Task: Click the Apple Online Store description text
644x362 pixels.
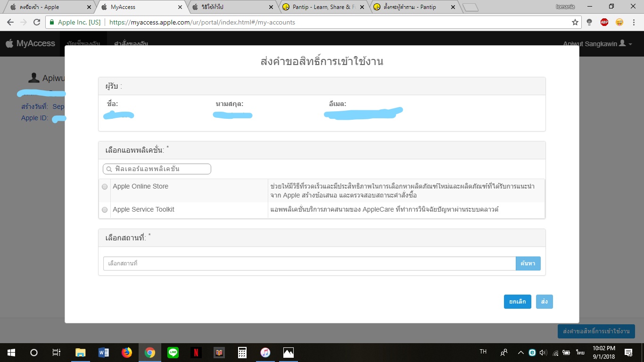Action: [x=402, y=191]
